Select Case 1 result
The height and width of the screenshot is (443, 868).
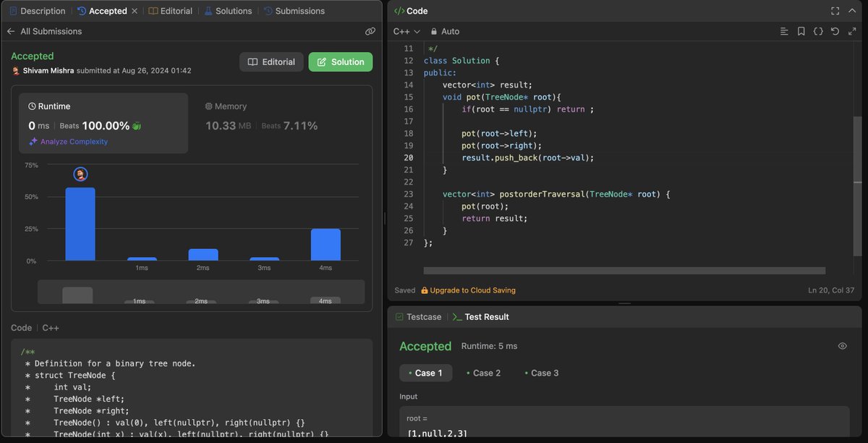click(425, 373)
